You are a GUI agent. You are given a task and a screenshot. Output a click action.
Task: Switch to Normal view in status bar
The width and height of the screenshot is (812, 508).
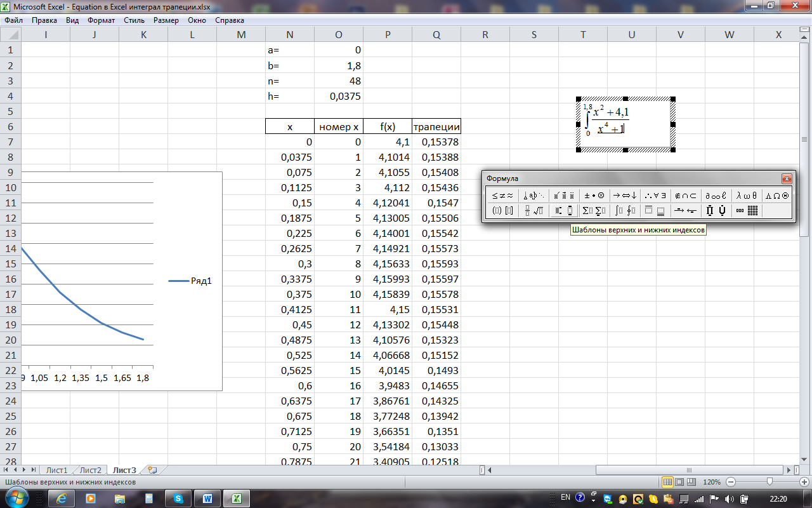click(x=667, y=482)
